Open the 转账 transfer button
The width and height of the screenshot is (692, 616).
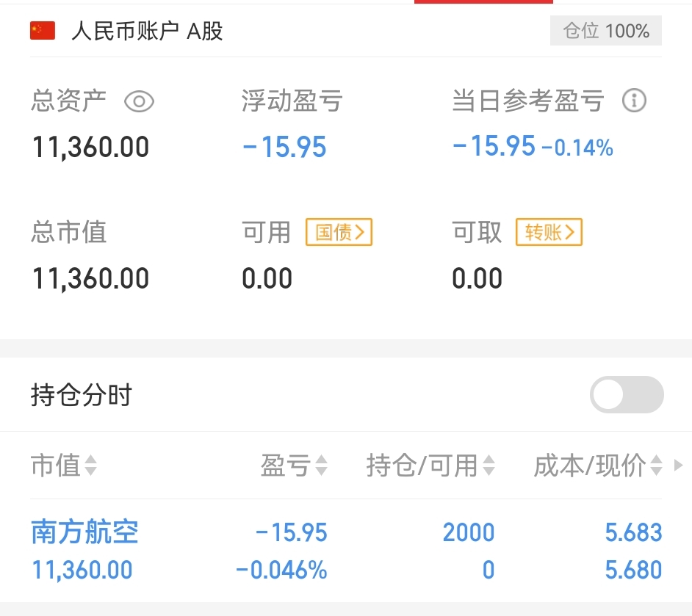pos(549,232)
